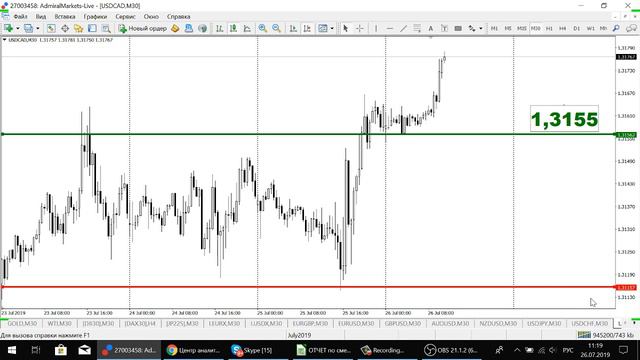Toggle the Strategy Tester icon

(x=106, y=28)
